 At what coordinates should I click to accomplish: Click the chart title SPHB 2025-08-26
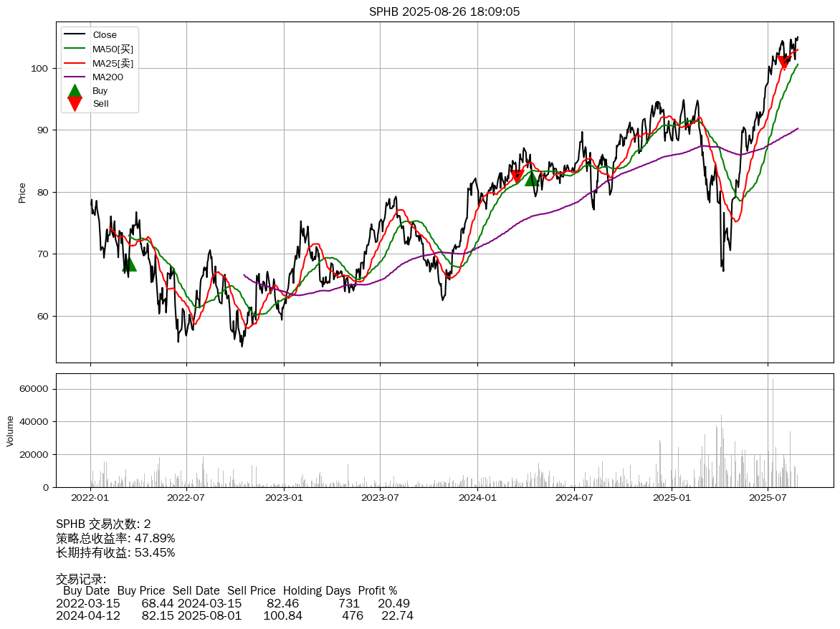[444, 11]
